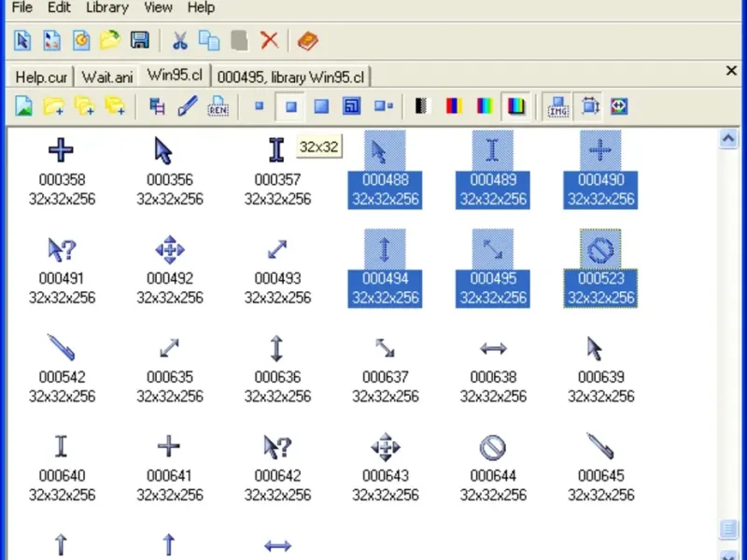Open the File menu
Image resolution: width=747 pixels, height=560 pixels.
(x=22, y=7)
